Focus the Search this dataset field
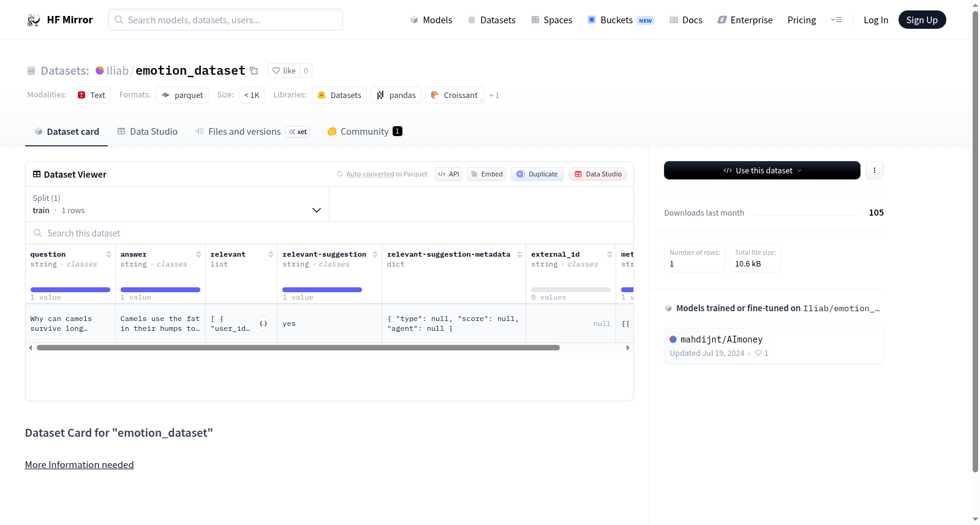Screen dimensions: 980x525 click(x=330, y=233)
